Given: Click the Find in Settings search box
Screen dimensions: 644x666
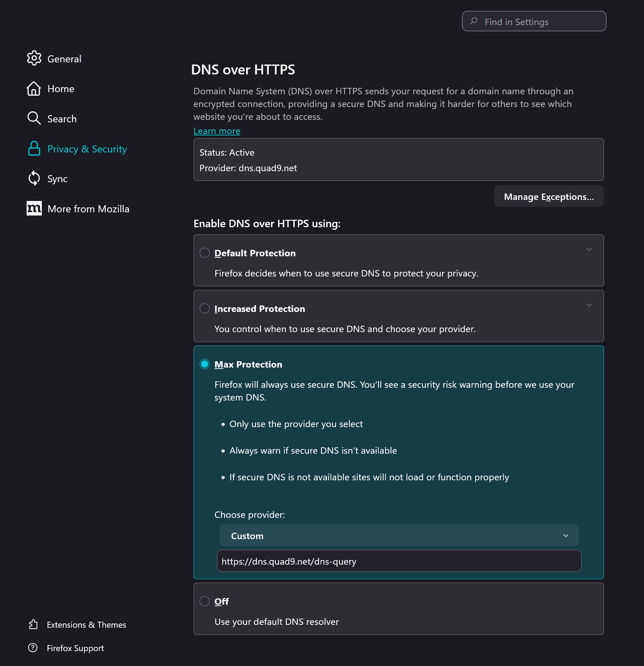Looking at the screenshot, I should (533, 21).
